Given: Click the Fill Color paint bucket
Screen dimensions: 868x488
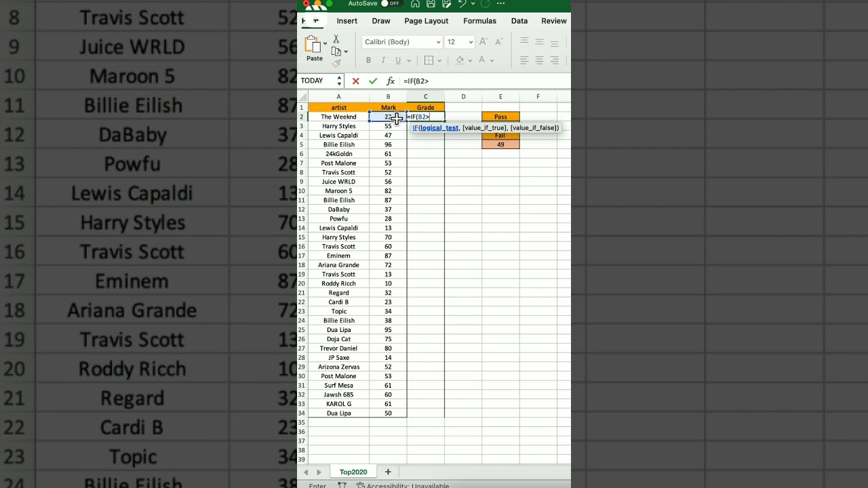Looking at the screenshot, I should pos(460,60).
